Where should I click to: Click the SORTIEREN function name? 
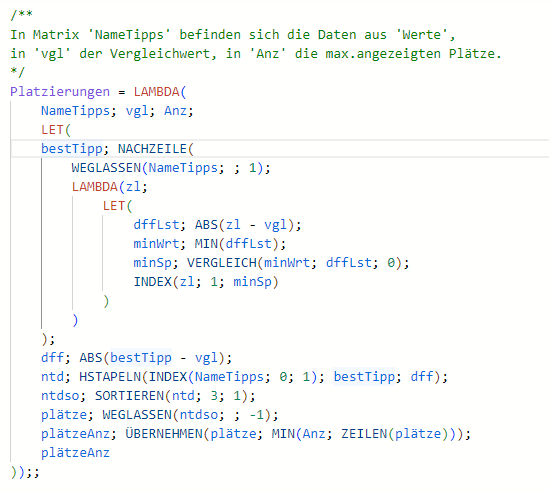pyautogui.click(x=129, y=396)
